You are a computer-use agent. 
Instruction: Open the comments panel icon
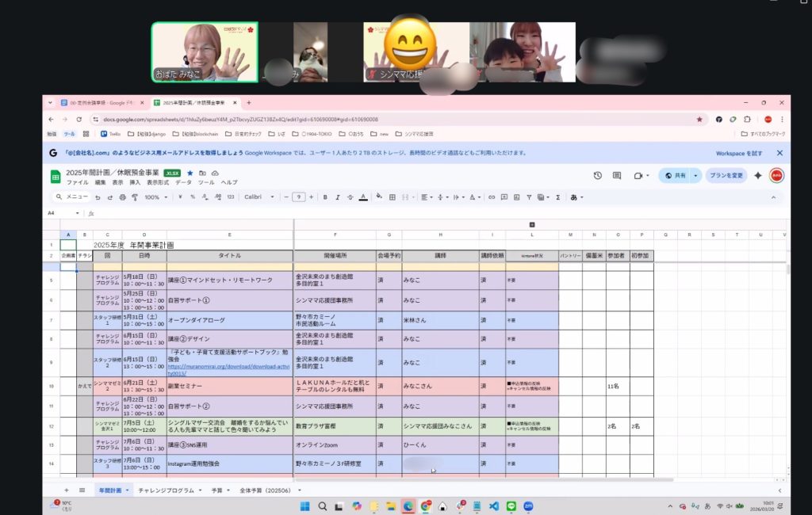click(616, 175)
